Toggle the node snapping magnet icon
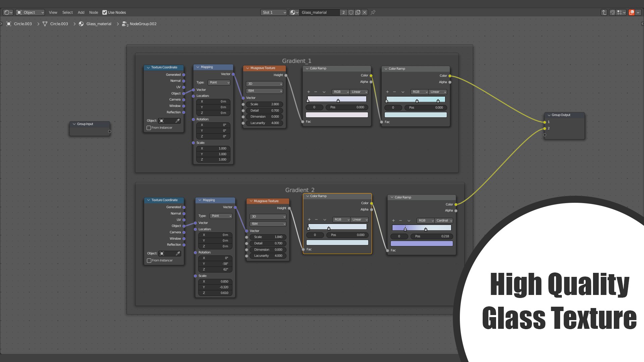644x362 pixels. click(x=612, y=12)
